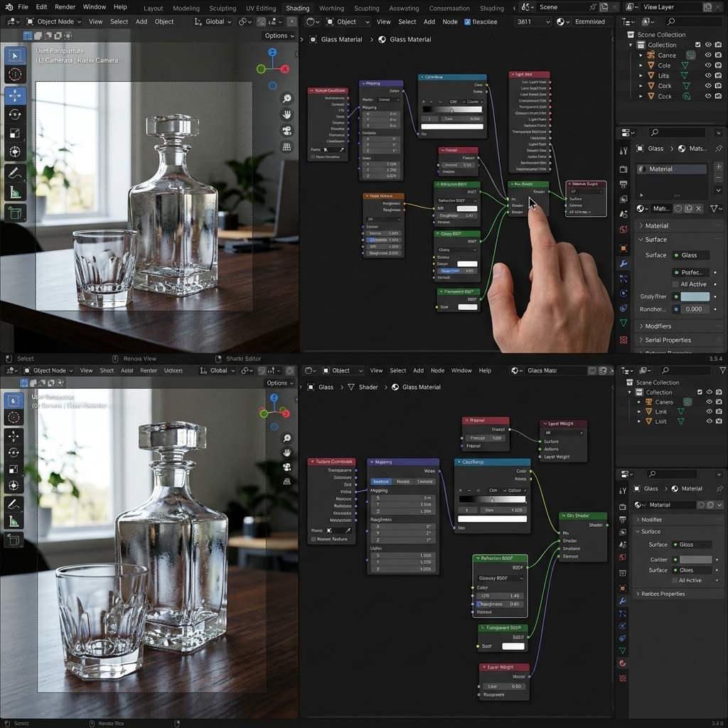Image resolution: width=728 pixels, height=728 pixels.
Task: Open the Gruly ther light blue color swatch
Action: [695, 296]
